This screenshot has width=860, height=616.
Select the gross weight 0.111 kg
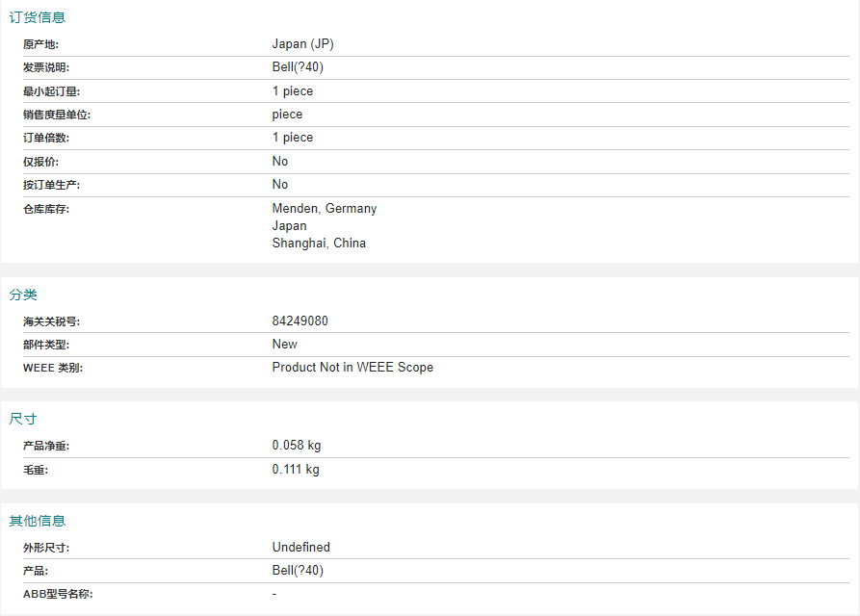pyautogui.click(x=296, y=469)
